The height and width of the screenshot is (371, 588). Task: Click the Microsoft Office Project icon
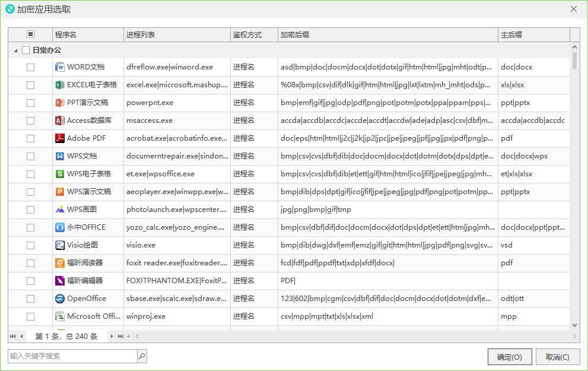59,316
